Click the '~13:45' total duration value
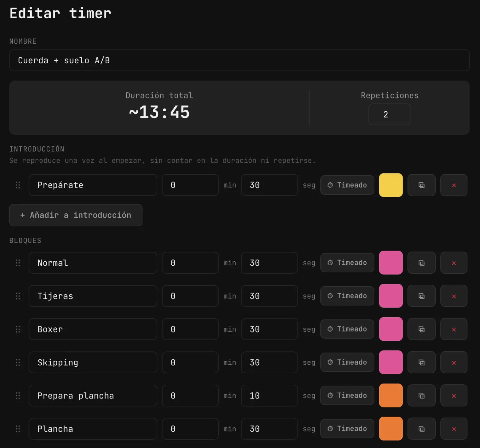Image resolution: width=480 pixels, height=448 pixels. tap(159, 112)
